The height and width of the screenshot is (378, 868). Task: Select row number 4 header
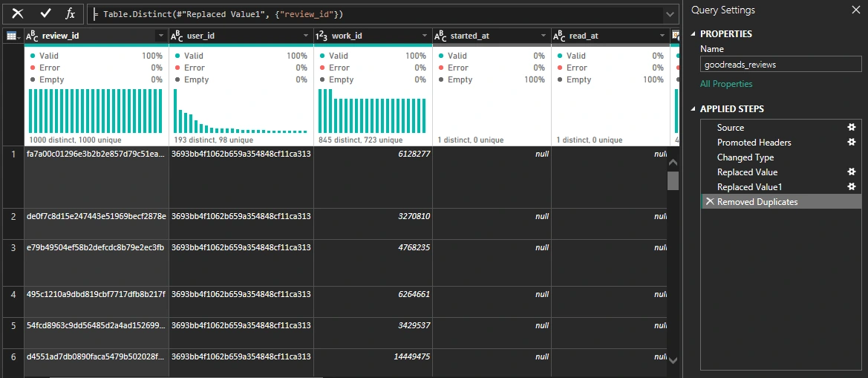tap(13, 302)
